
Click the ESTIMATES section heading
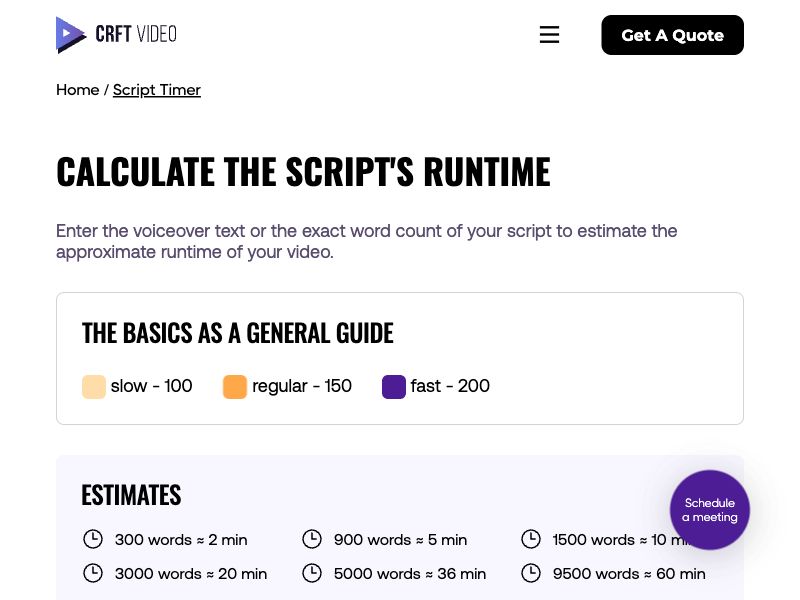coord(131,494)
